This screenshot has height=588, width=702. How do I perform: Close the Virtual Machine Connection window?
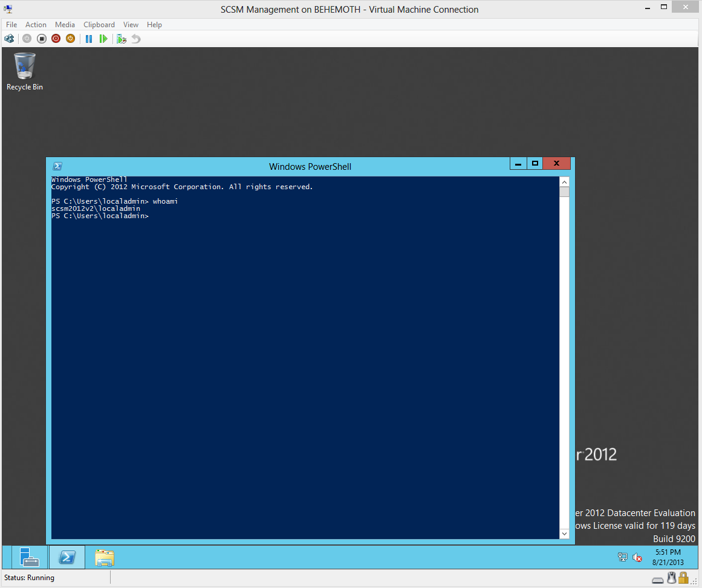[x=686, y=7]
